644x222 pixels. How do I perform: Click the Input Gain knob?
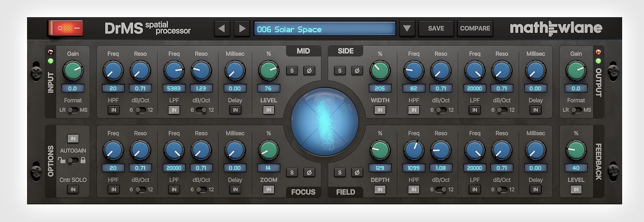(72, 71)
